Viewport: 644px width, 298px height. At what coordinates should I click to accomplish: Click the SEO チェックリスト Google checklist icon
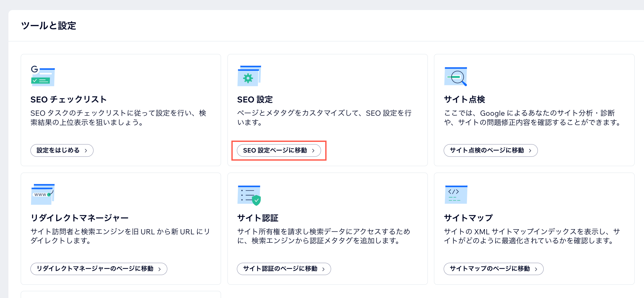point(42,76)
